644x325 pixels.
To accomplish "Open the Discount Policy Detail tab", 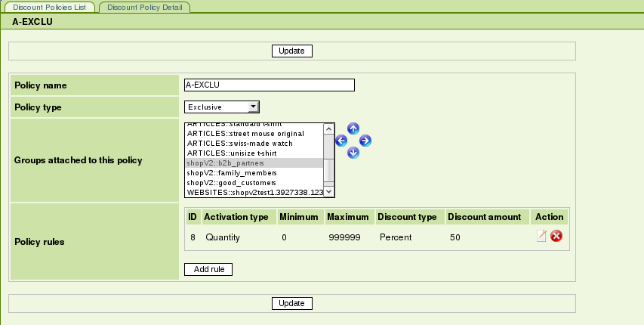I will pyautogui.click(x=145, y=7).
